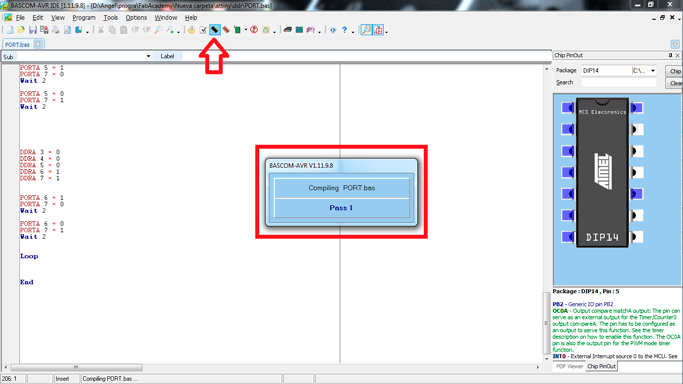683x384 pixels.
Task: Click the BASCOM app icon in menu bar
Action: pyautogui.click(x=8, y=18)
